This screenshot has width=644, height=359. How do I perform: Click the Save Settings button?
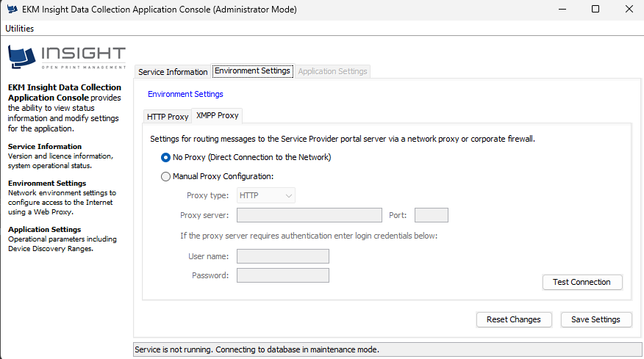[x=595, y=319]
